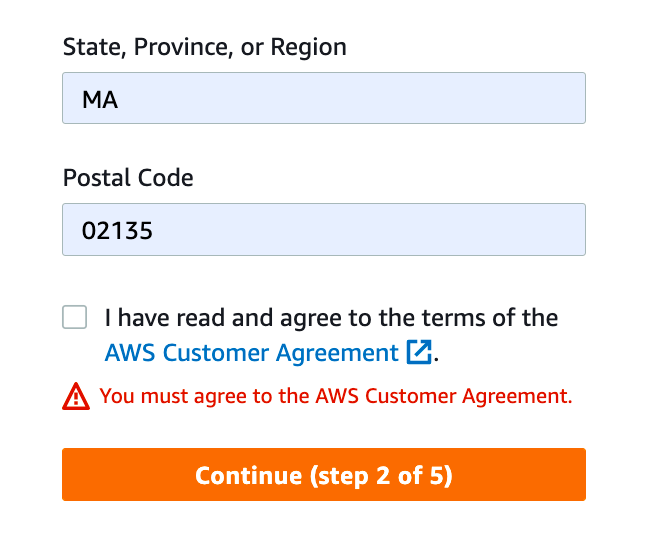Click the 'Postal Code' field label

(128, 178)
